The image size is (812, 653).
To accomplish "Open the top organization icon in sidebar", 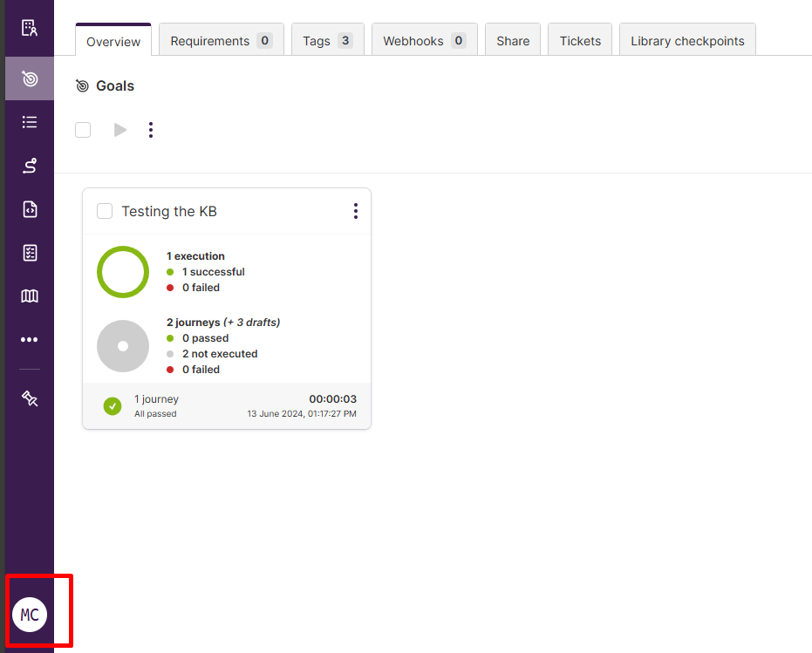I will [x=30, y=28].
